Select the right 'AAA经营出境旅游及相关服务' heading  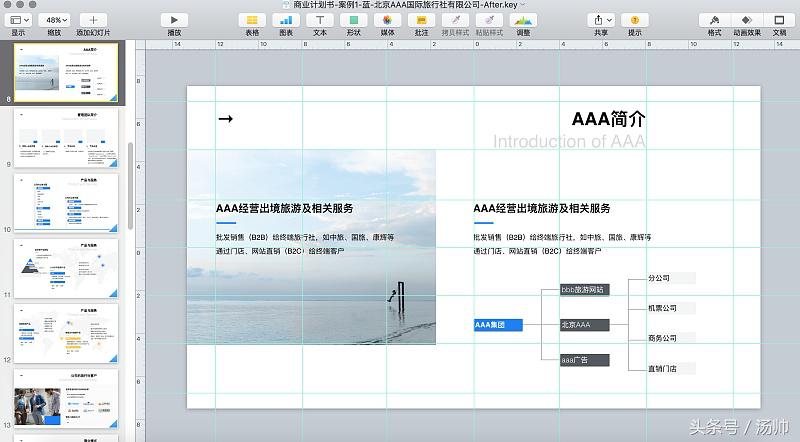pos(542,208)
